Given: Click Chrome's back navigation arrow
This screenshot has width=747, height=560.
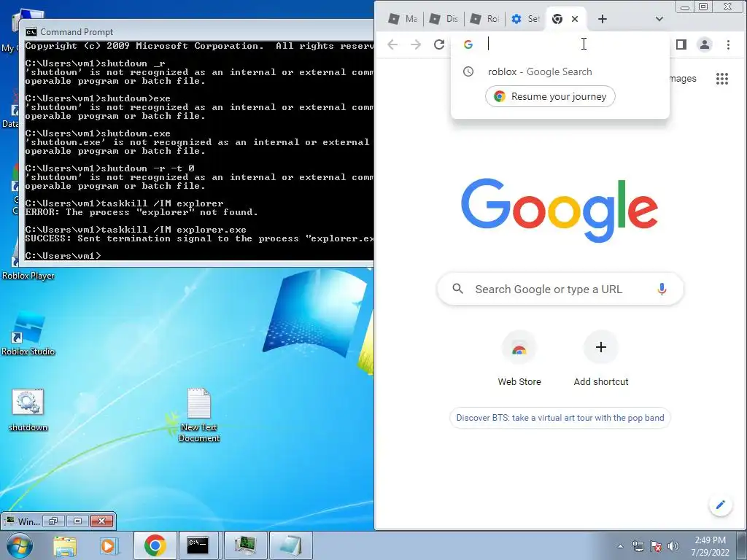Looking at the screenshot, I should [x=392, y=44].
